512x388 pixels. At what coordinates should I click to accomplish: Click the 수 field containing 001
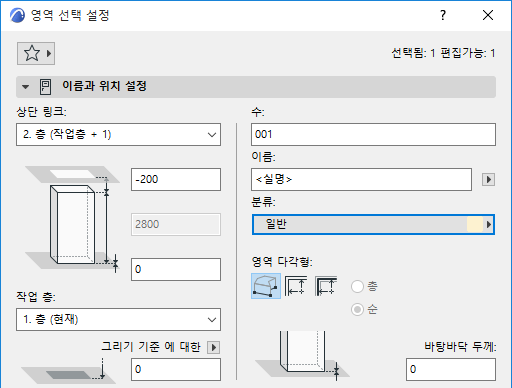(x=373, y=135)
